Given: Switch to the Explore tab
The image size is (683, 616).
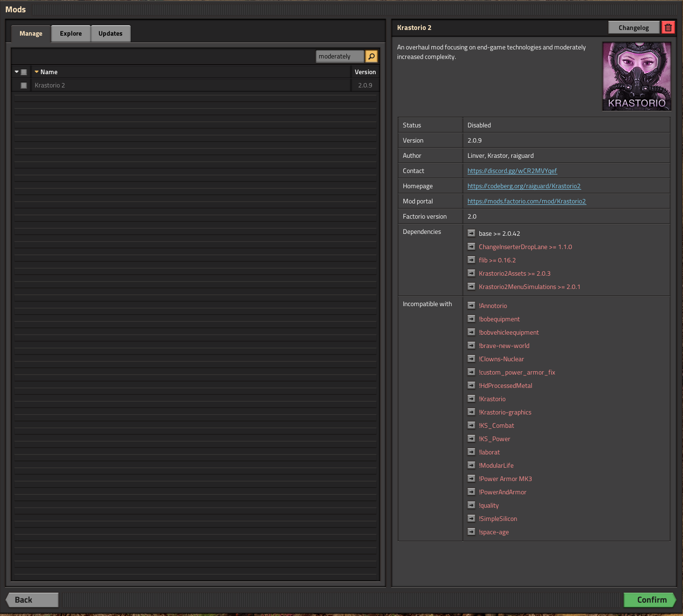Looking at the screenshot, I should [71, 34].
